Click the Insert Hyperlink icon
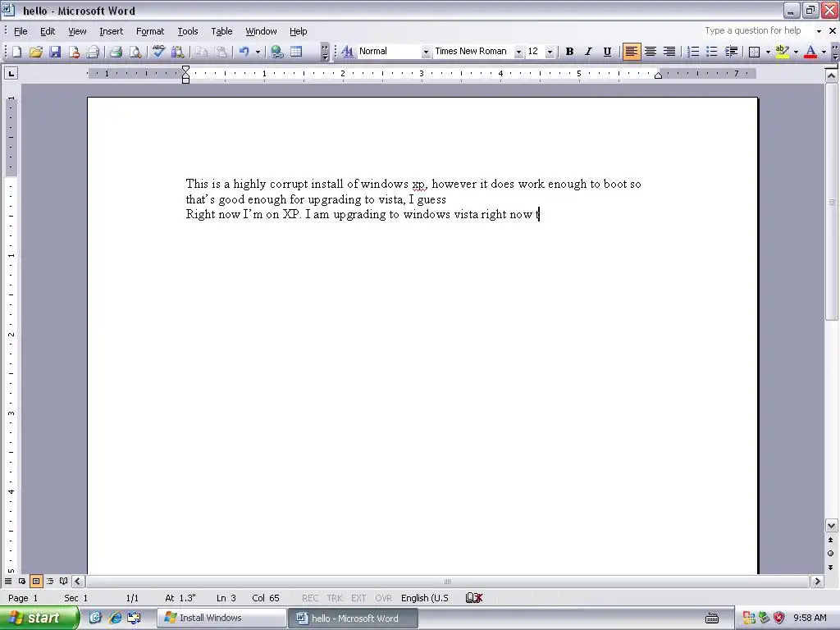The image size is (840, 630). point(277,52)
